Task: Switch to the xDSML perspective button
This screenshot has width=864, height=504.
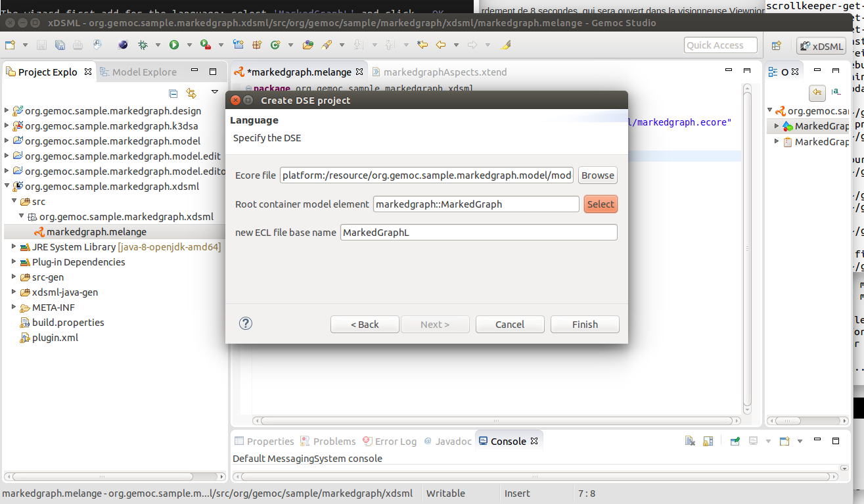Action: [x=821, y=46]
